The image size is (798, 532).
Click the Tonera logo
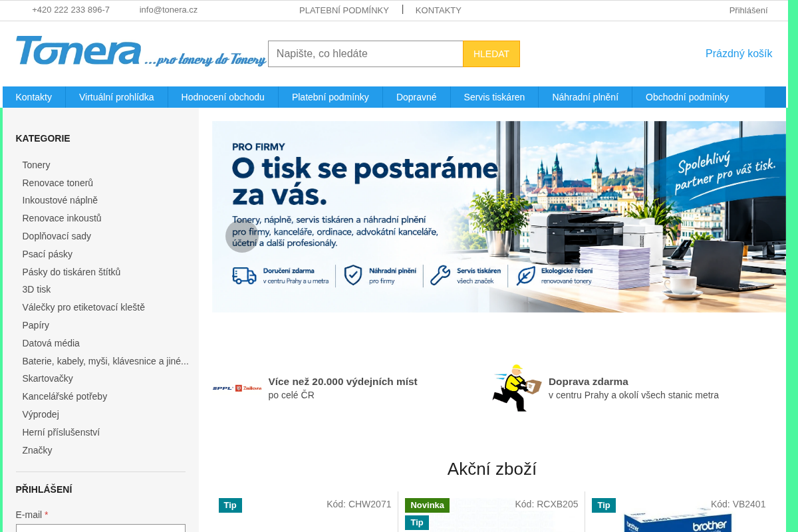141,51
